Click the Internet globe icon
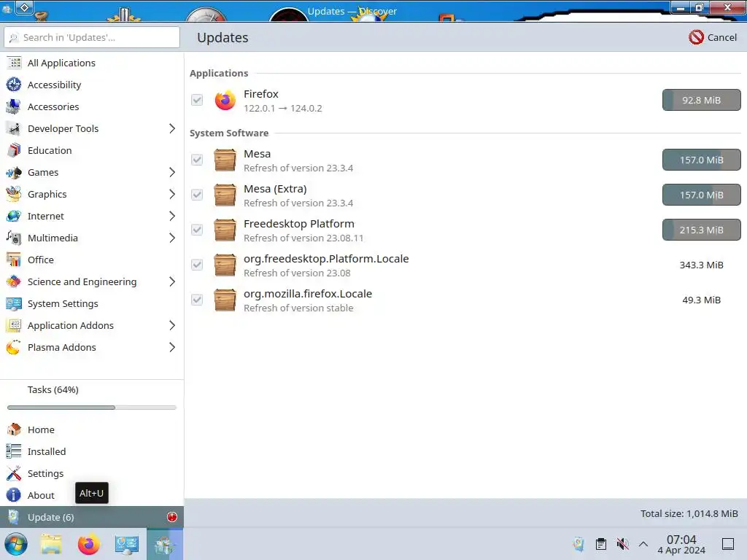 (x=14, y=216)
